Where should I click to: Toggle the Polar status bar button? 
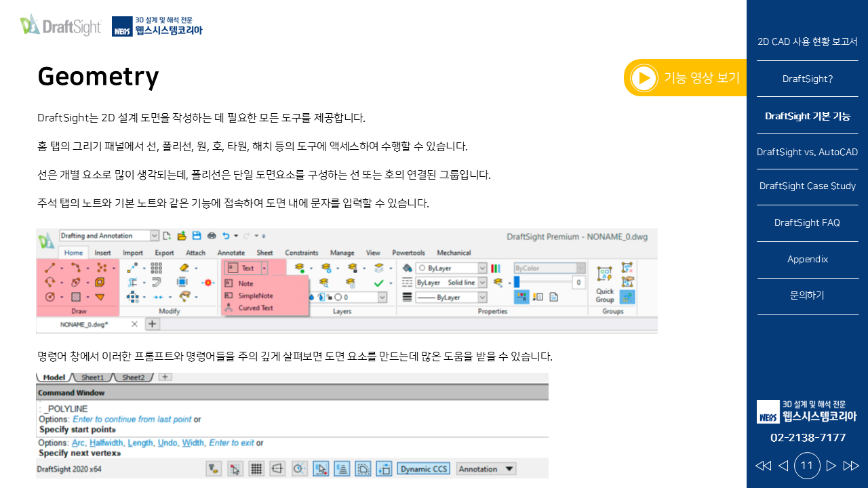point(299,468)
